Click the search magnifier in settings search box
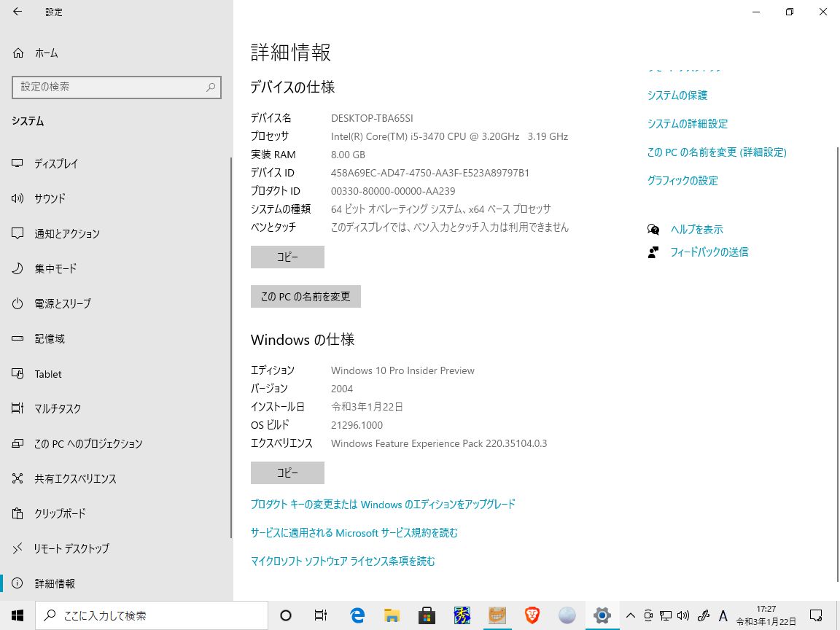The height and width of the screenshot is (630, 840). click(211, 87)
